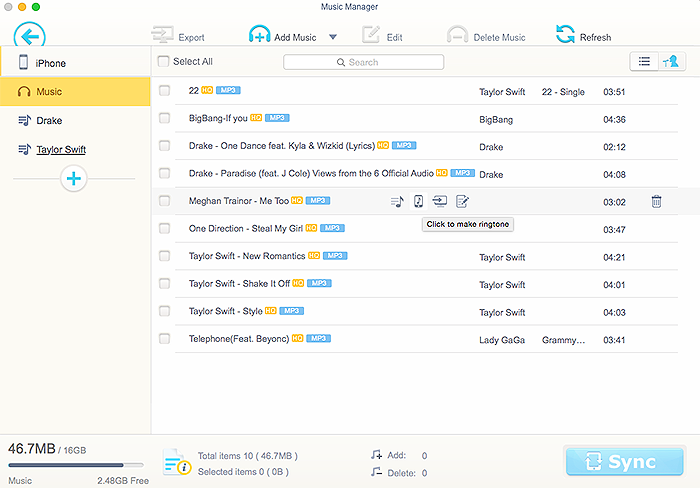Viewport: 700px width, 488px height.
Task: Click 'Selected items 0 ( 0B )' text
Action: click(x=243, y=472)
